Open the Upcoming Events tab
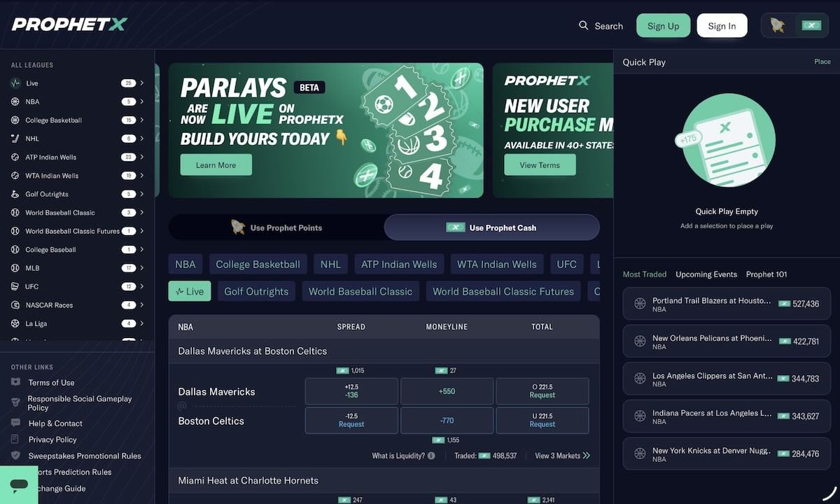Screen dimensions: 840x504 (706, 274)
